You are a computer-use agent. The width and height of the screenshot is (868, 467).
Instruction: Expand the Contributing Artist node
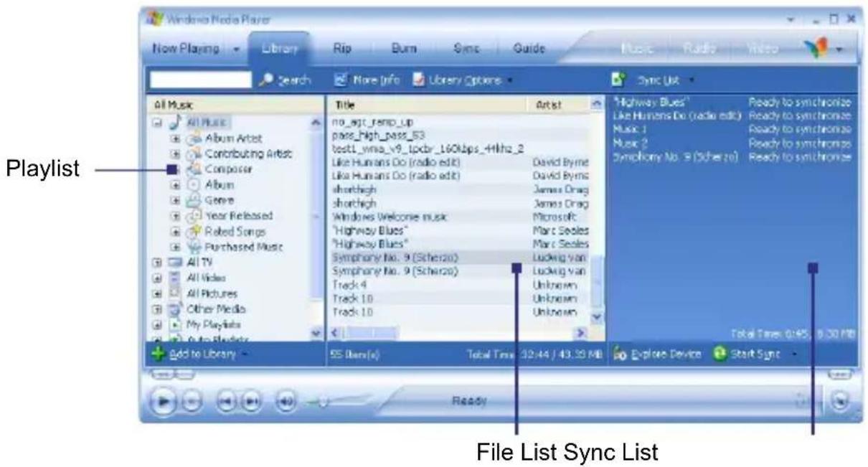click(x=174, y=154)
